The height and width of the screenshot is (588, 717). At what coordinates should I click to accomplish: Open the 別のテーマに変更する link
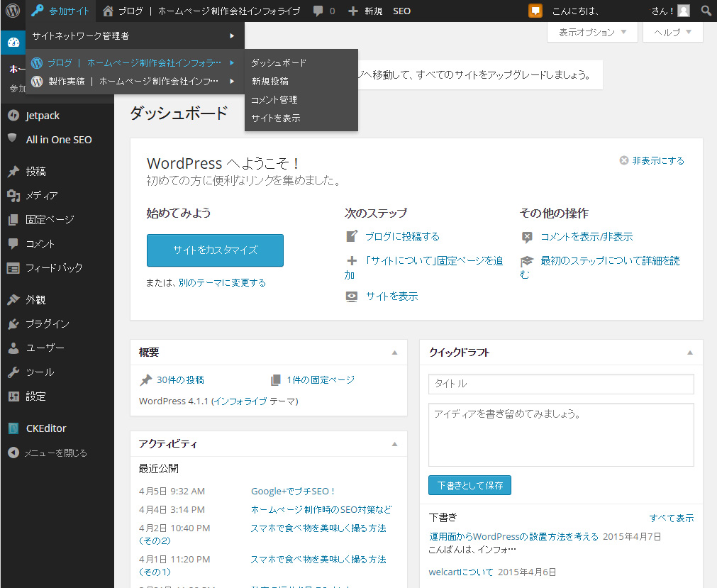222,283
